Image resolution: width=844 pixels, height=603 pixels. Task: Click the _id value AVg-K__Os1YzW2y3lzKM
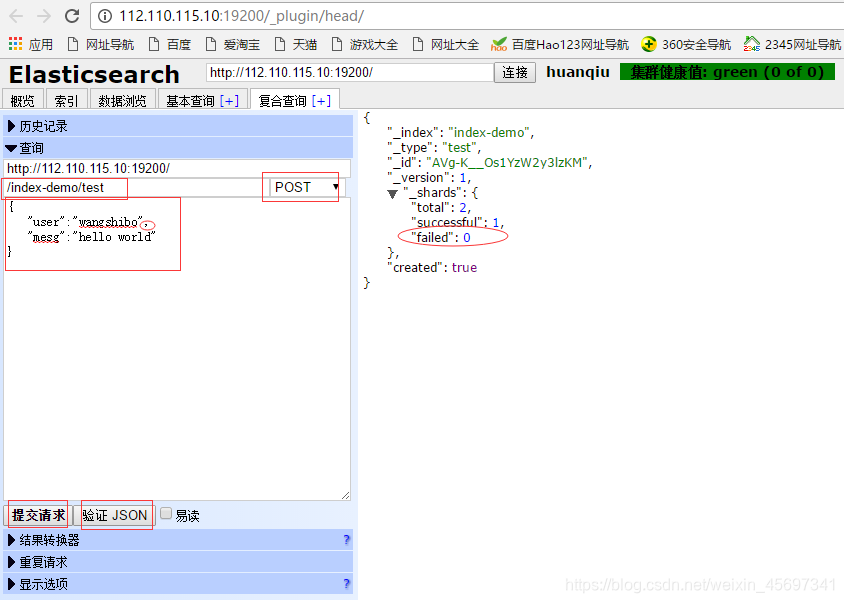tap(507, 163)
